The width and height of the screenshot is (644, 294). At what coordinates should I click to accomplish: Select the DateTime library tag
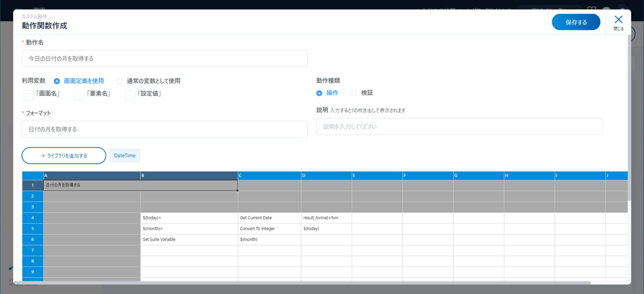124,156
